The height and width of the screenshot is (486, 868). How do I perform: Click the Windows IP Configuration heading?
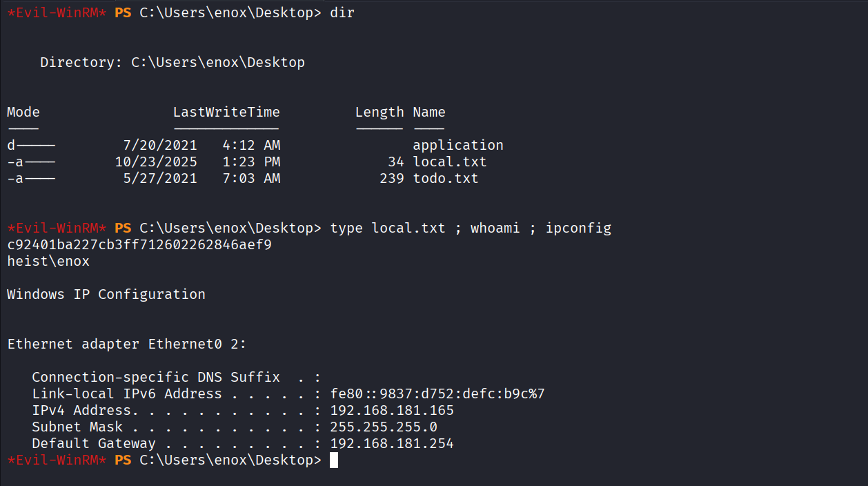click(x=106, y=295)
